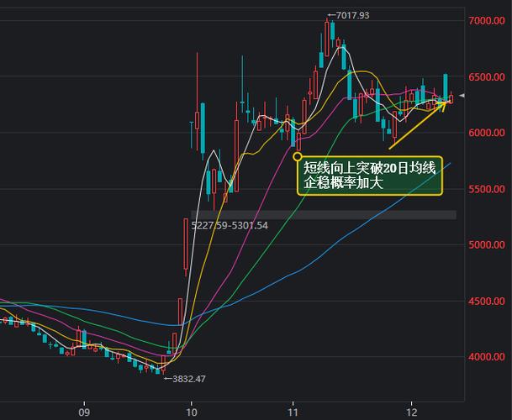The height and width of the screenshot is (420, 512).
Task: Click the 11 month axis label
Action: [x=293, y=412]
